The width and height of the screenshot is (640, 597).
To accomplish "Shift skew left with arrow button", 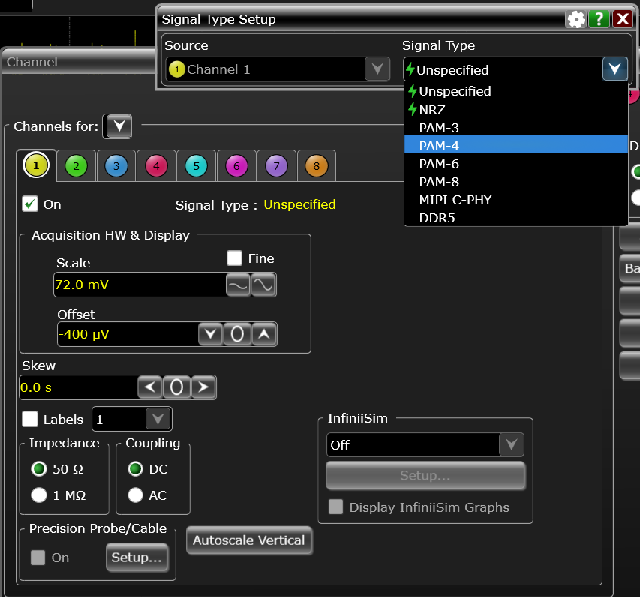I will [150, 387].
